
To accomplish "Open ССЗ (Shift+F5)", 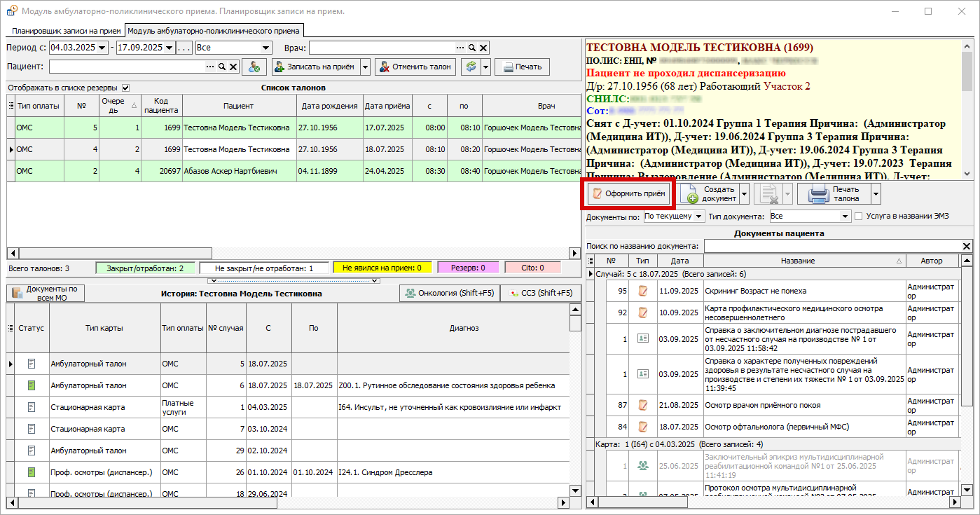I will click(541, 293).
